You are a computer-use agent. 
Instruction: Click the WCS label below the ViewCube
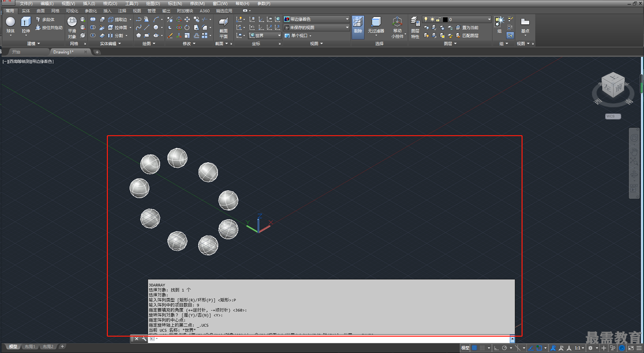tap(613, 116)
